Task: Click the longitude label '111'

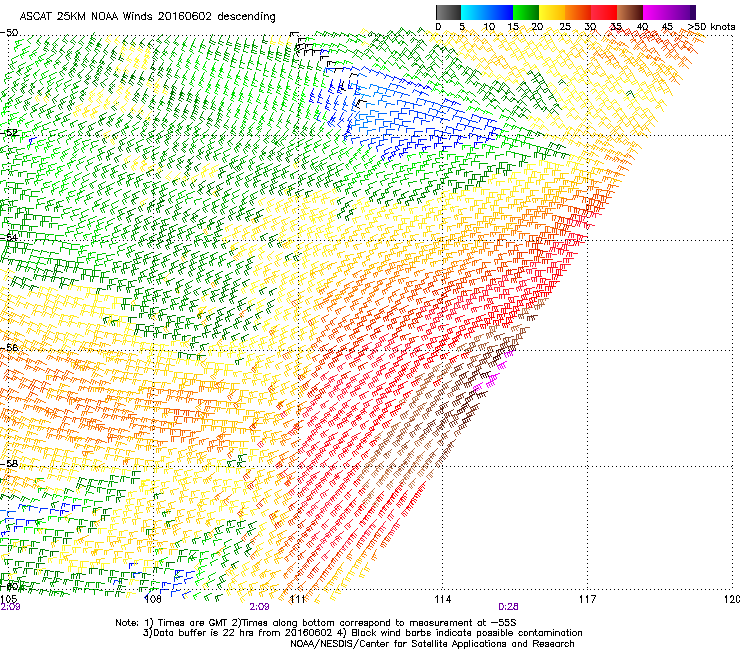Action: click(x=297, y=599)
